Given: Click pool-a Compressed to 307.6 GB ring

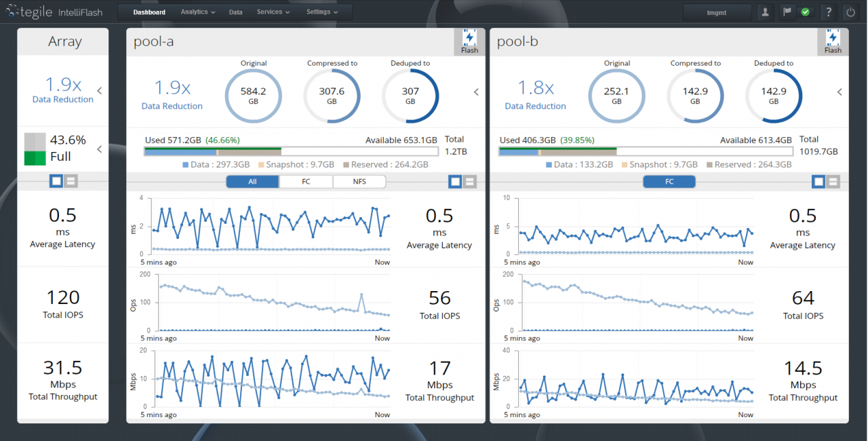Looking at the screenshot, I should tap(332, 96).
